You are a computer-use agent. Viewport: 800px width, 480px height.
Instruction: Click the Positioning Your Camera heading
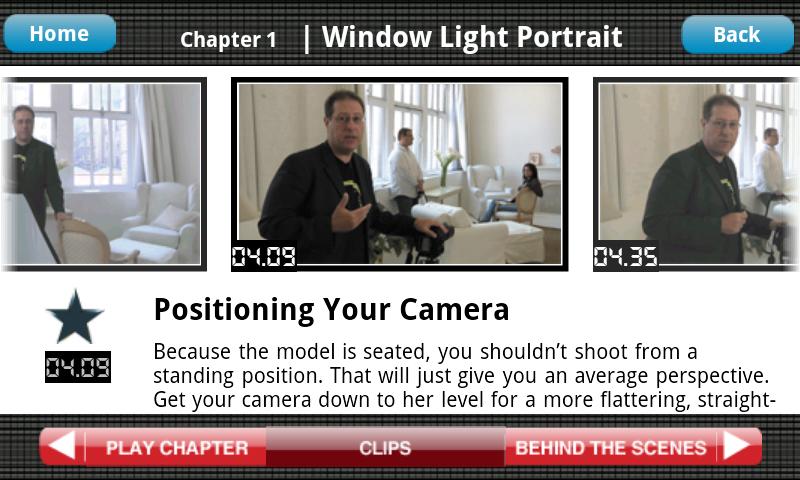[332, 309]
